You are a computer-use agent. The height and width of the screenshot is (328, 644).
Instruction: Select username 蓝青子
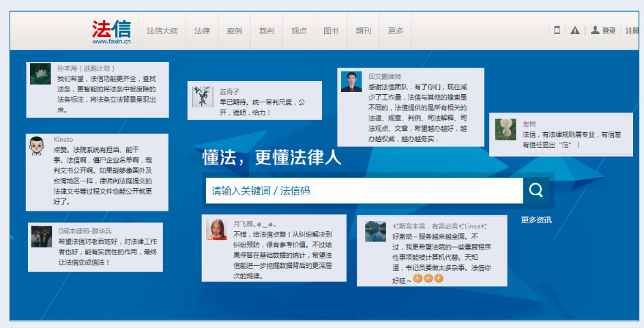230,92
